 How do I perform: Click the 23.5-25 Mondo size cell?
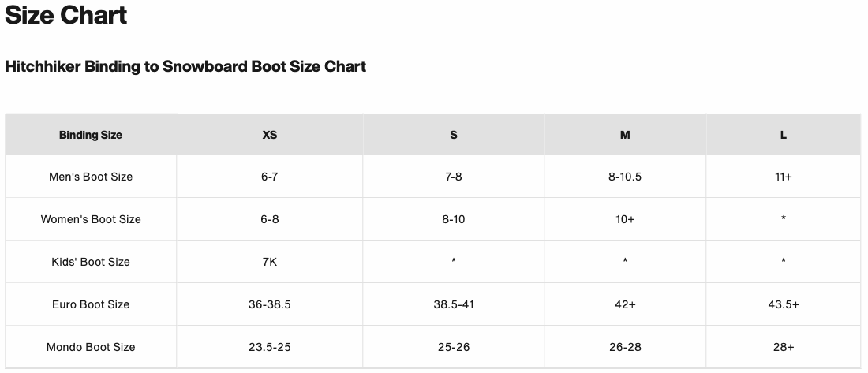(270, 347)
